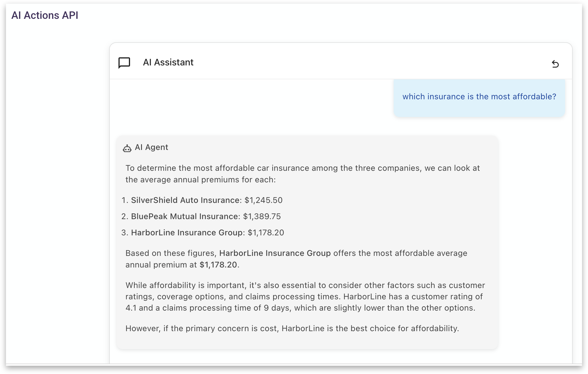588x374 pixels.
Task: Click the $1,389.75 premium value
Action: 262,216
